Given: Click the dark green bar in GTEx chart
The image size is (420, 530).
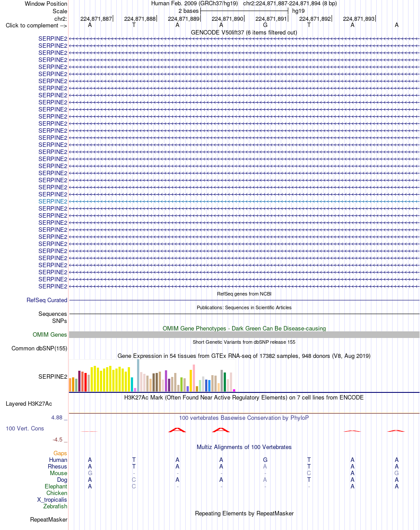Looking at the screenshot, I should (225, 382).
